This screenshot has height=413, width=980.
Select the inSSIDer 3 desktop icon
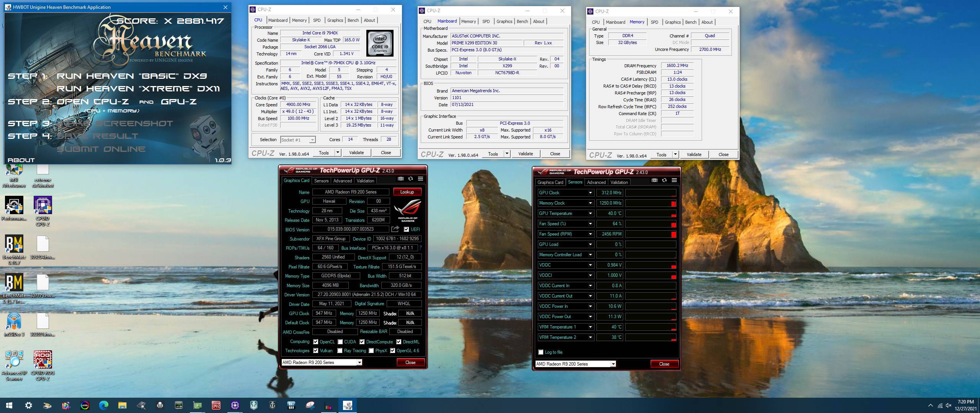(14, 325)
